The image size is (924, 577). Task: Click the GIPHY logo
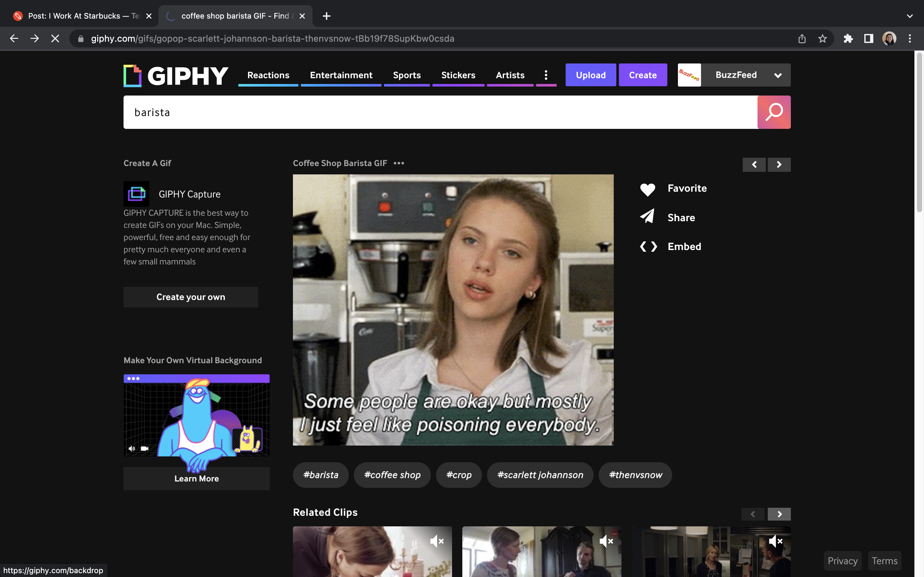click(175, 76)
